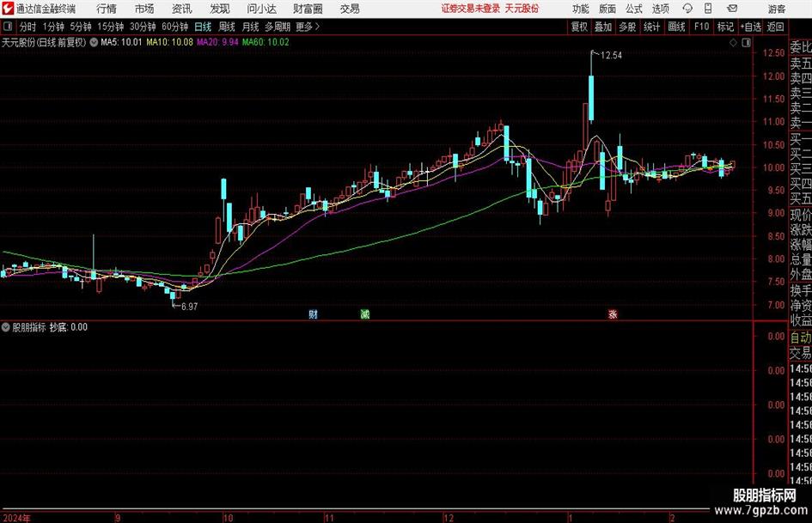
Task: Click the 游客 guest account label
Action: (776, 9)
